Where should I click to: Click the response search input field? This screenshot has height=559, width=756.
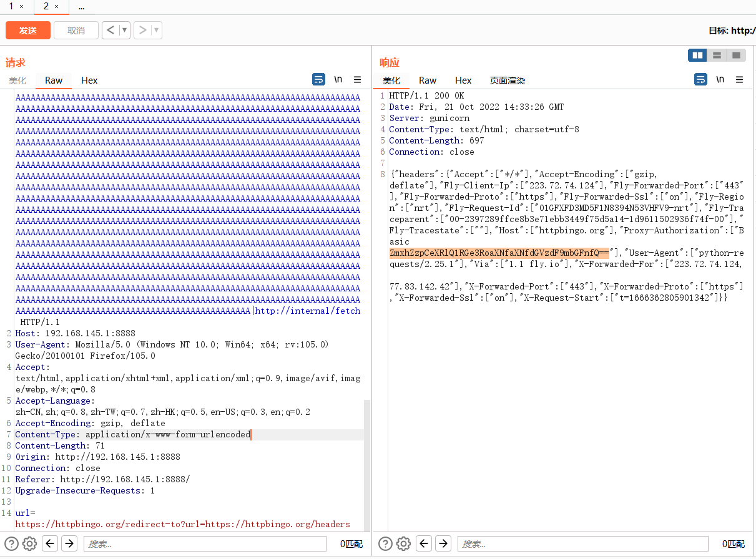pos(582,543)
